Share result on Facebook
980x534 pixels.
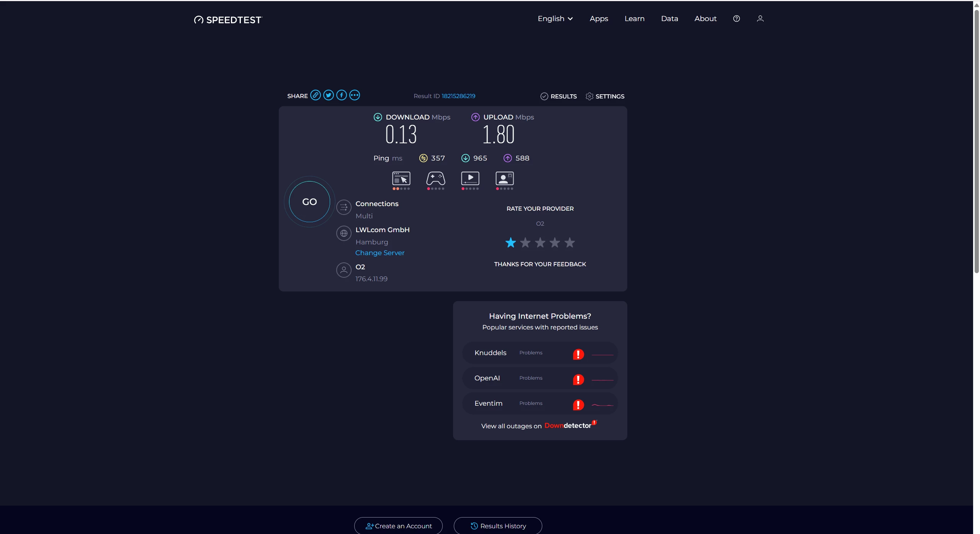tap(341, 95)
